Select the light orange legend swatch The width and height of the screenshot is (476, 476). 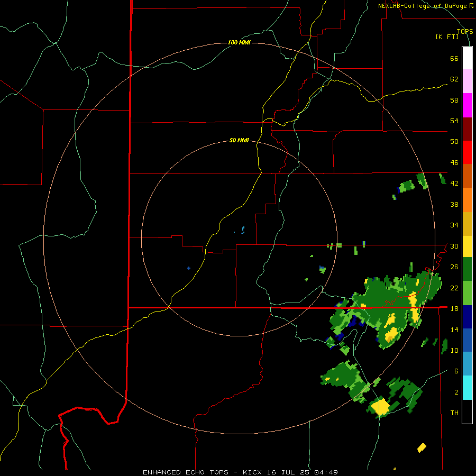tap(467, 200)
